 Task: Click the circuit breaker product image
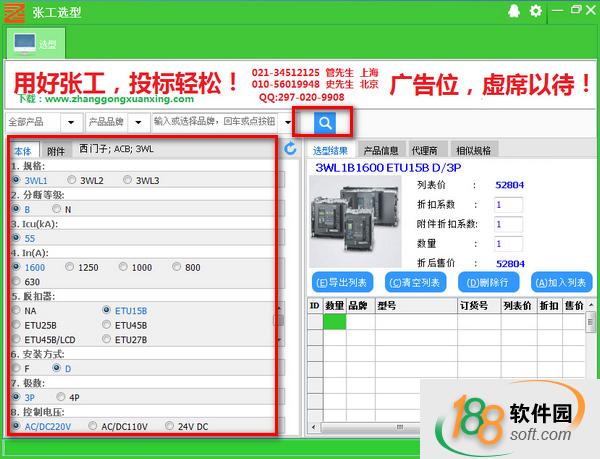pyautogui.click(x=355, y=222)
